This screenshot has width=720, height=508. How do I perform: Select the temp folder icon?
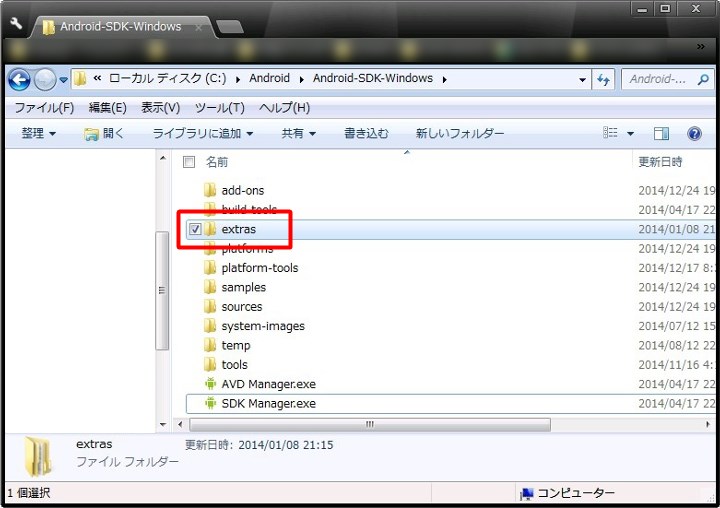click(210, 344)
